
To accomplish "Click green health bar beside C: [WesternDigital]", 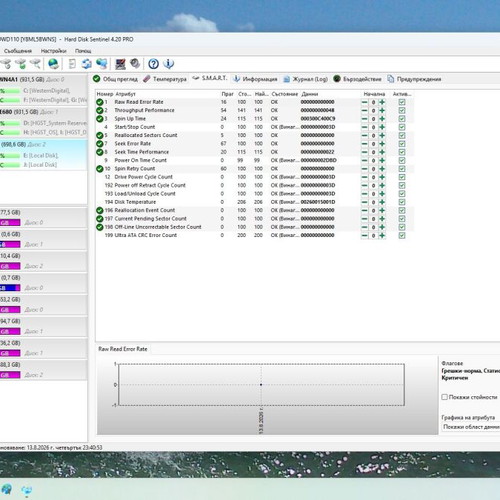I will [x=10, y=91].
